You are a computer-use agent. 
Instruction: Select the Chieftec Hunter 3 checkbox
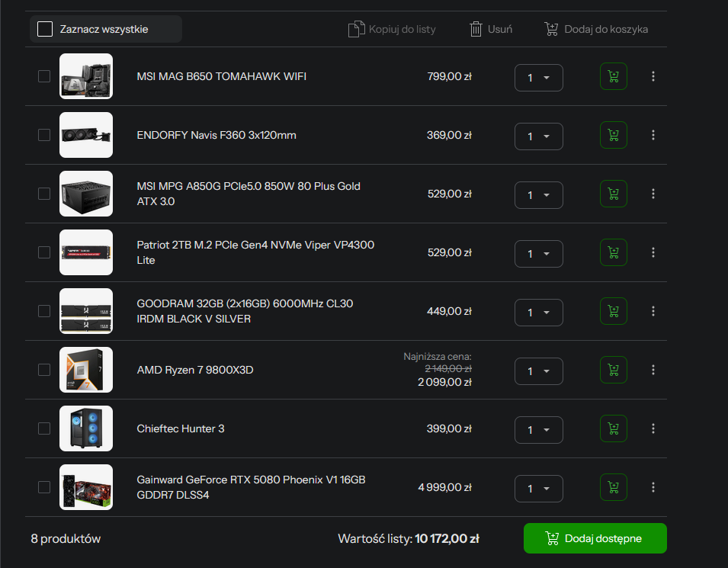pyautogui.click(x=44, y=428)
